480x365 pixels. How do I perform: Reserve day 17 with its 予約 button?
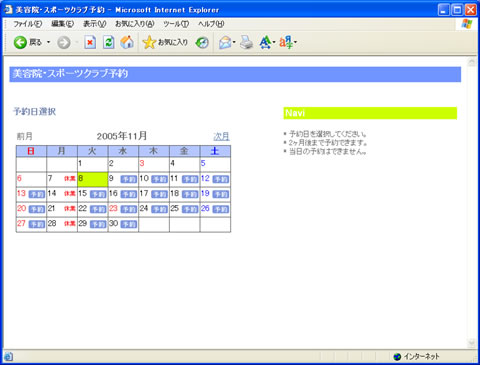pos(159,194)
